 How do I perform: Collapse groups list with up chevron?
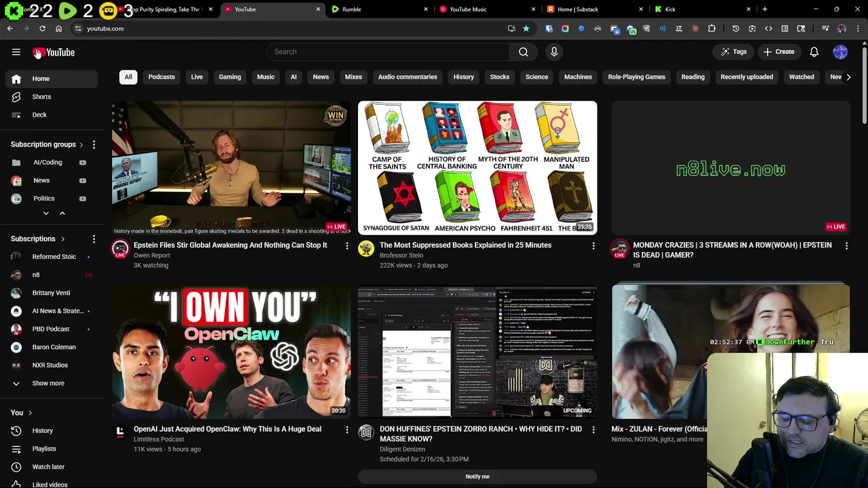pyautogui.click(x=62, y=213)
